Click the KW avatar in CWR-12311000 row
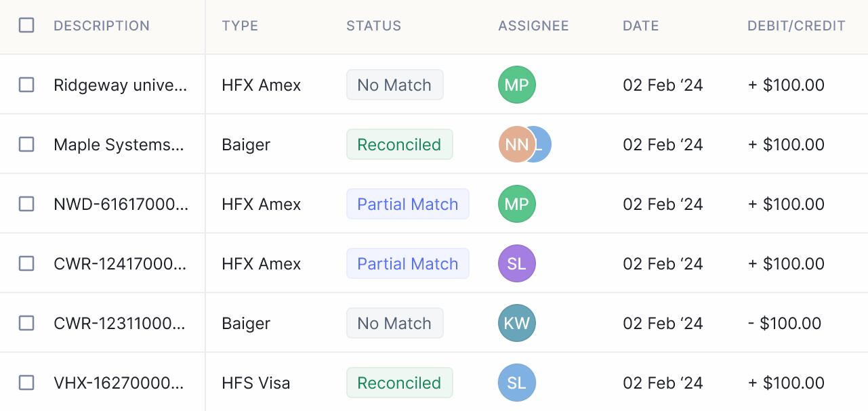The height and width of the screenshot is (411, 868). 517,323
